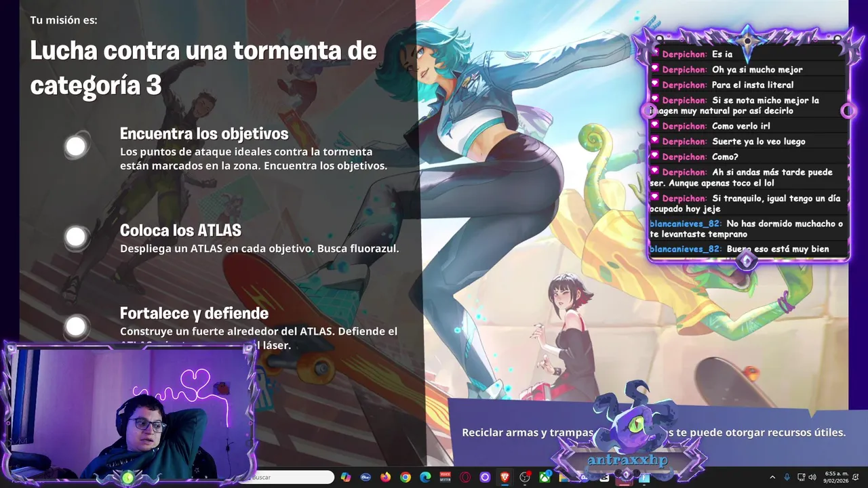Click the 'Coloca los ATLAS' objective marker
This screenshot has width=868, height=488.
pyautogui.click(x=76, y=237)
